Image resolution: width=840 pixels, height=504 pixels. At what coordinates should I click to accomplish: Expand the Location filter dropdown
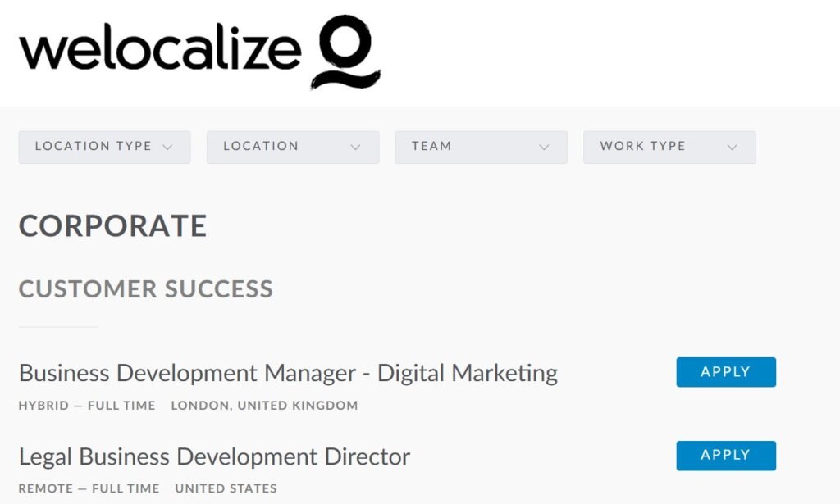coord(293,148)
